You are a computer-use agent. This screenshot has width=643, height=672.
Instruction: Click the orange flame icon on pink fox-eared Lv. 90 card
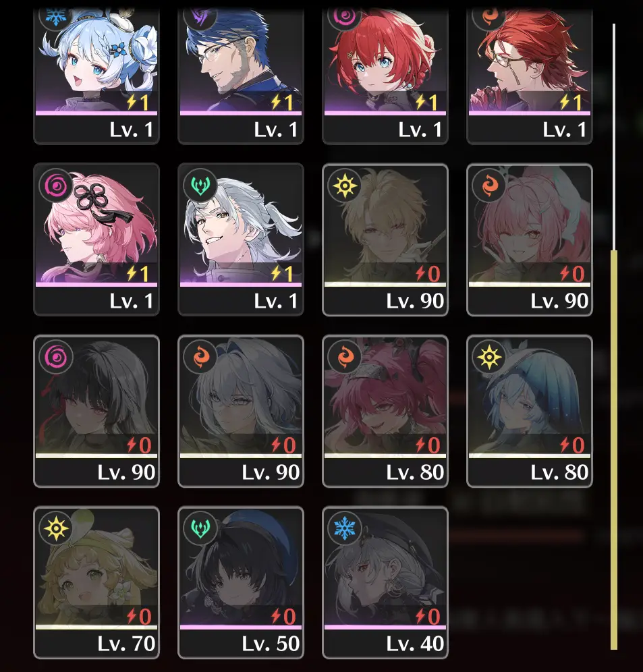point(489,186)
